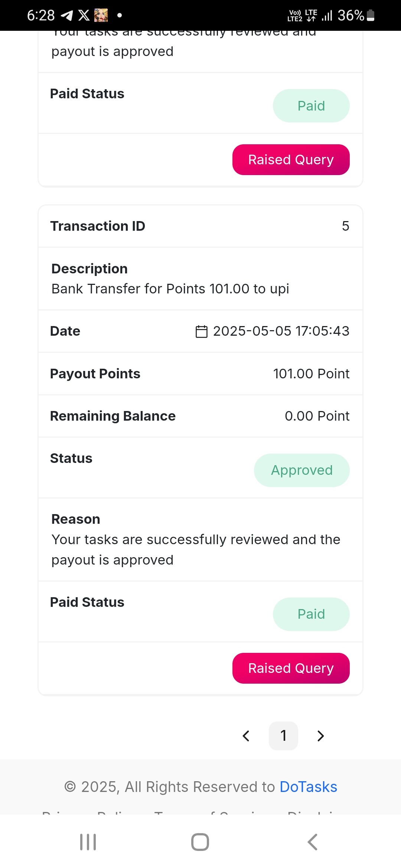Tap the Approved status badge

click(302, 470)
